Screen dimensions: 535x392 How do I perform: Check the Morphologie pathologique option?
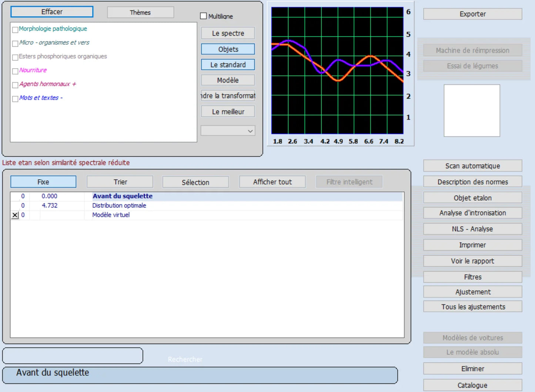(15, 30)
